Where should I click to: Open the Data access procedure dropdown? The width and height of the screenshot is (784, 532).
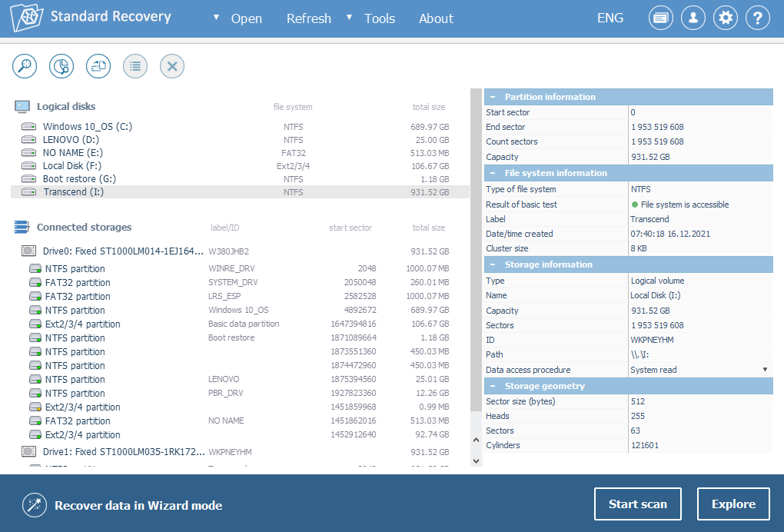765,370
